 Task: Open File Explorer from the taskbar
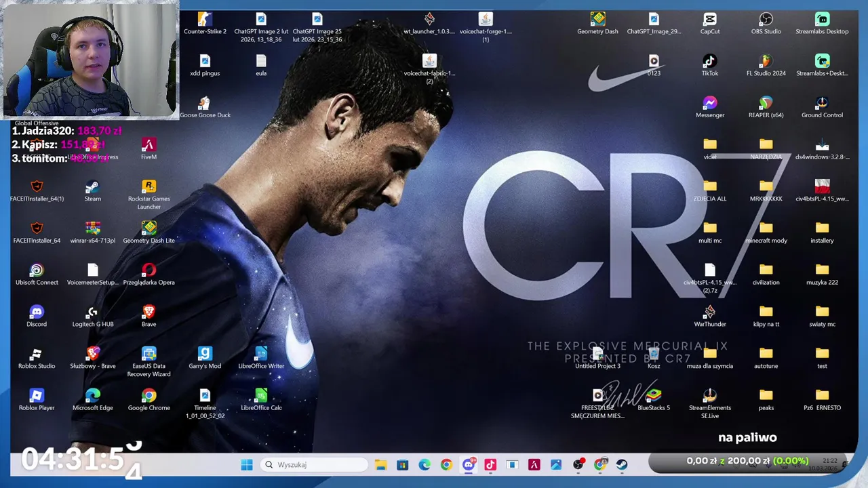tap(380, 464)
